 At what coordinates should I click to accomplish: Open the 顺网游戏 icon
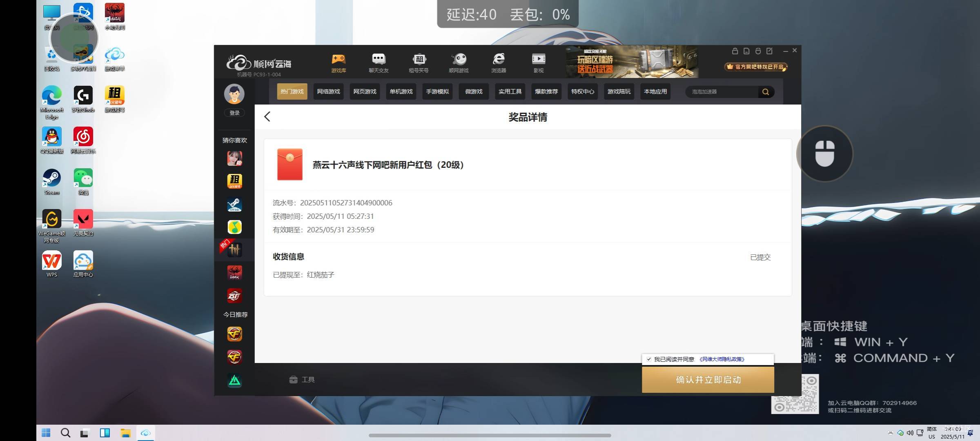[x=459, y=62]
